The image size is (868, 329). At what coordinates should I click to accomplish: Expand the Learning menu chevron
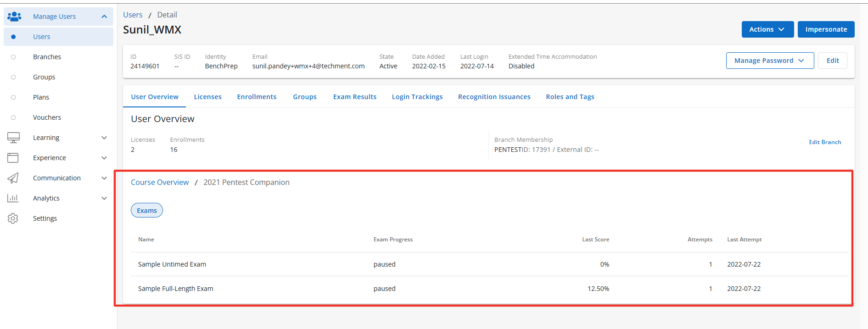tap(104, 138)
